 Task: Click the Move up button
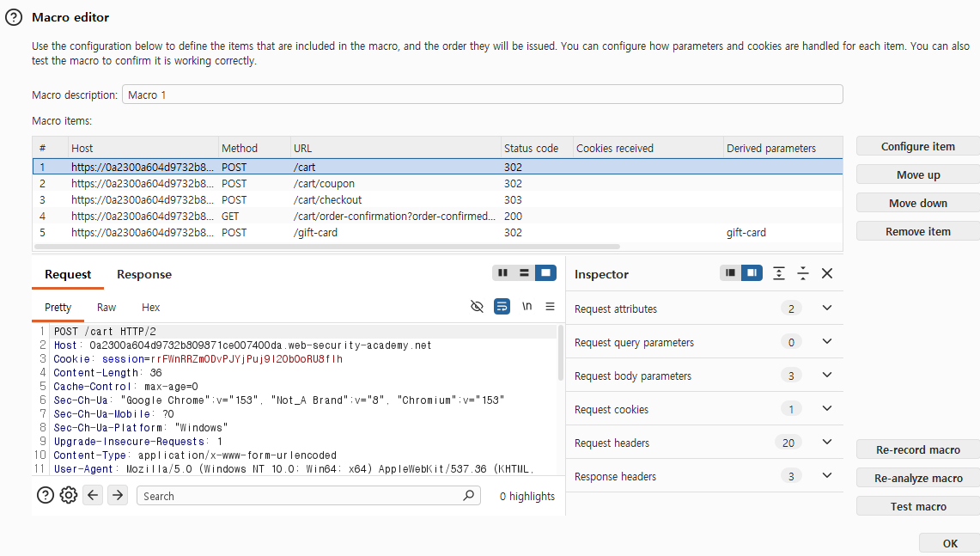click(x=917, y=174)
